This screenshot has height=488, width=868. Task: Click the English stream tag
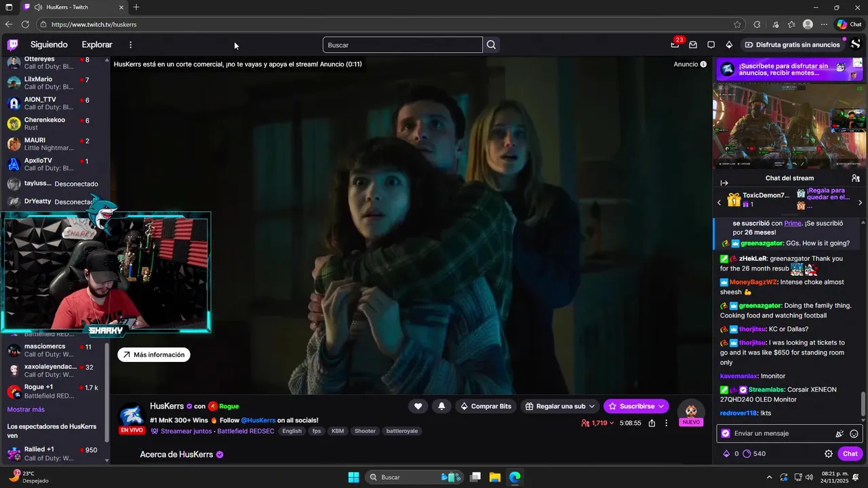292,431
